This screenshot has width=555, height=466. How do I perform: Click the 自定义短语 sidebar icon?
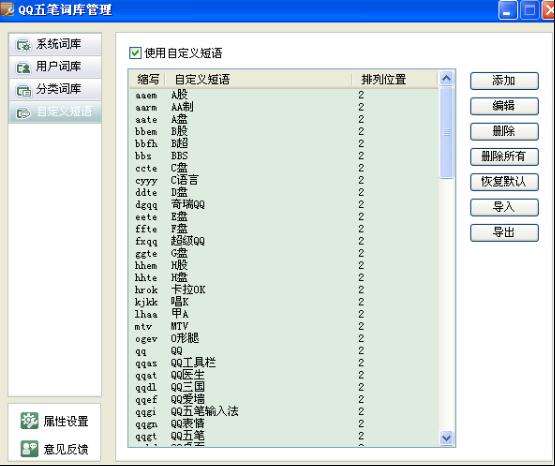click(23, 113)
